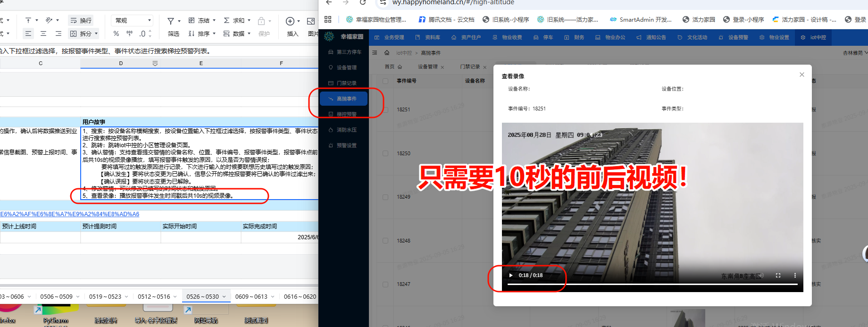Check the row checkbox for event 18250
868x327 pixels.
click(x=385, y=153)
